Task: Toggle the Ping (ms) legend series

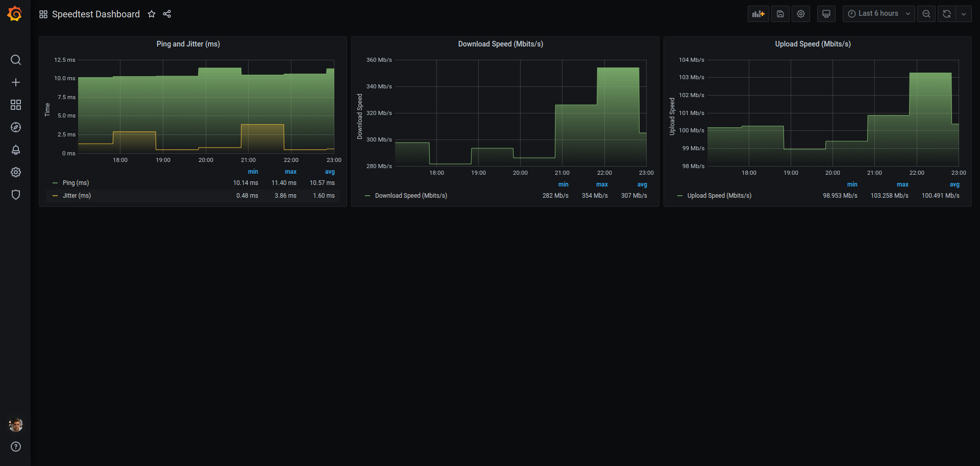Action: (76, 183)
